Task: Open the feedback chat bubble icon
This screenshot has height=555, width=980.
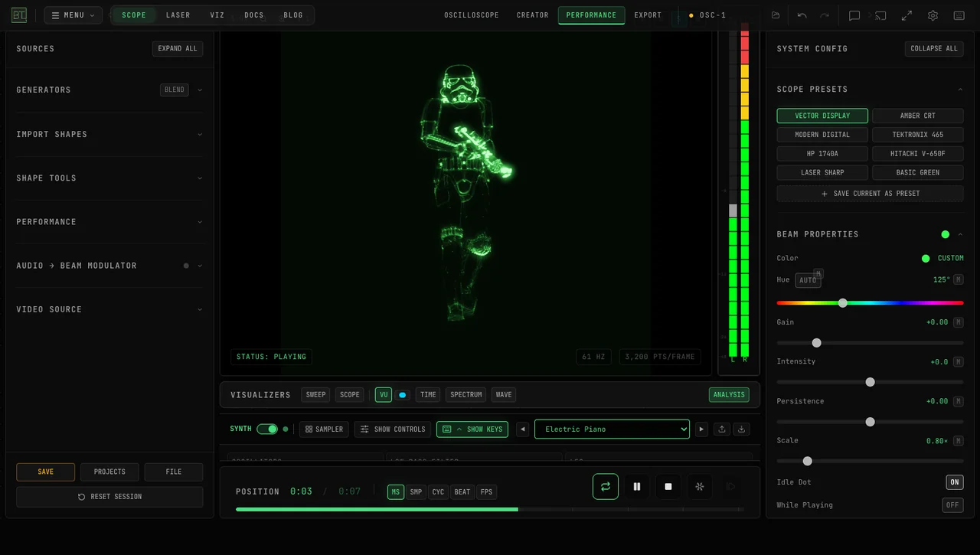Action: tap(854, 15)
